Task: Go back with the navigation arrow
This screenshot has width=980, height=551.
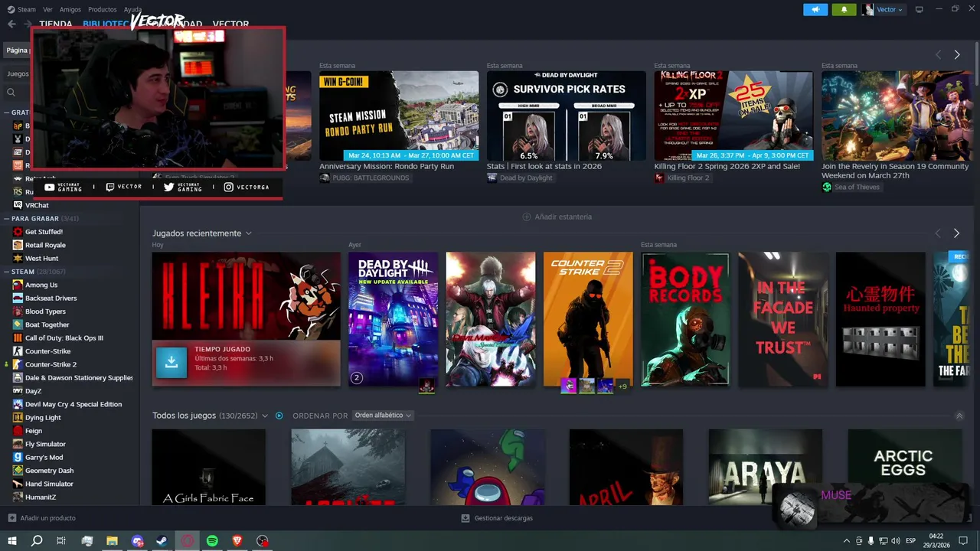Action: click(11, 24)
